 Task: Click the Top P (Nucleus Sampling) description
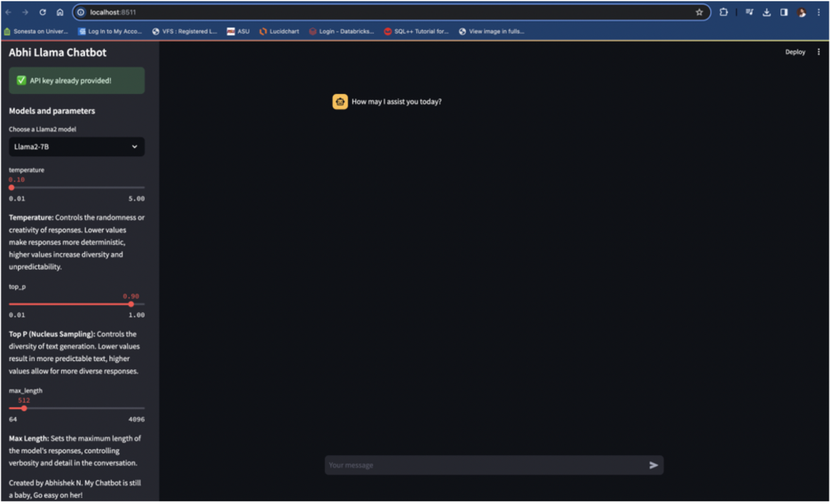tap(75, 352)
